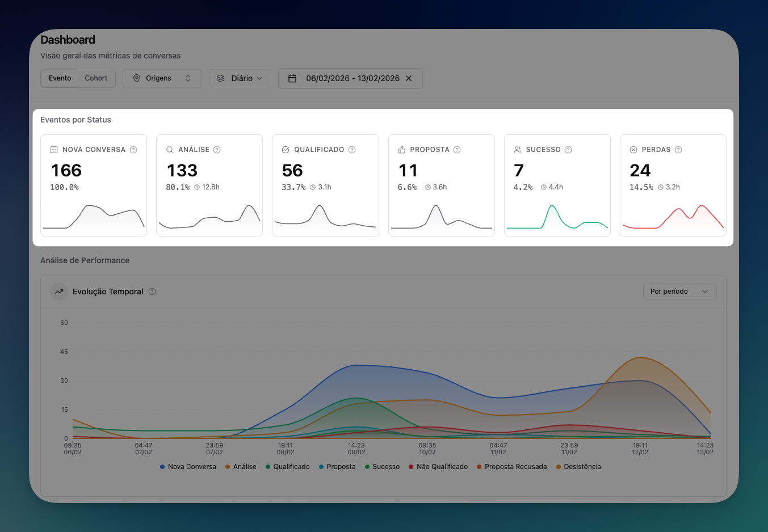This screenshot has height=532, width=768.
Task: Toggle the Desistência series in the legend
Action: (x=578, y=466)
